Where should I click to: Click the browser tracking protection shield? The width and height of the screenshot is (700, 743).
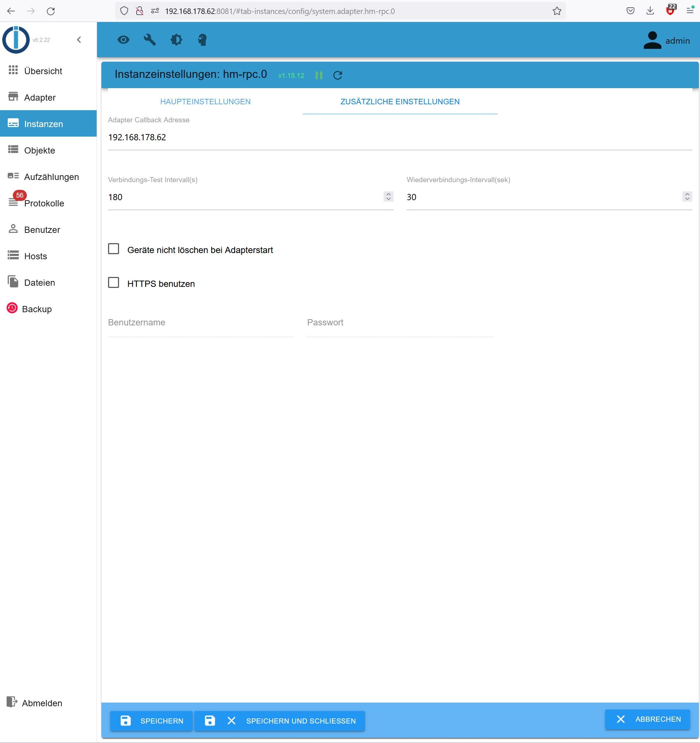tap(124, 11)
